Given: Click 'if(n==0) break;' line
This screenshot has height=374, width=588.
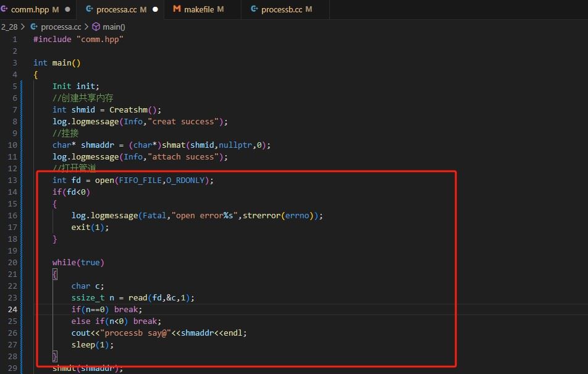Looking at the screenshot, I should pos(107,310).
